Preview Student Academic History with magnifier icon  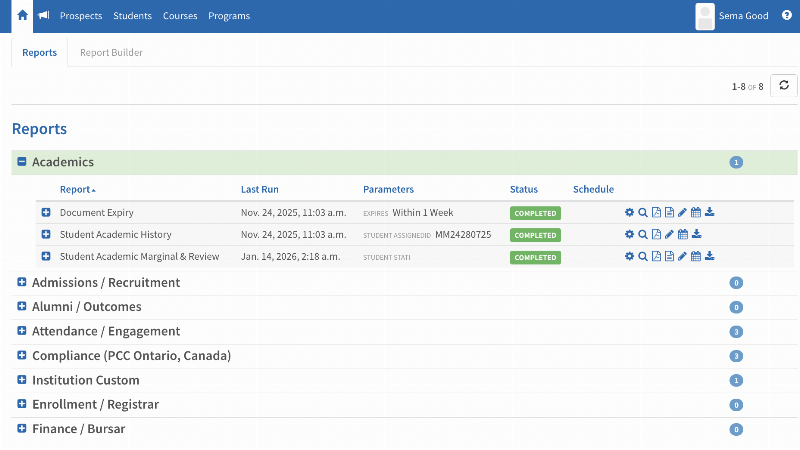point(643,235)
